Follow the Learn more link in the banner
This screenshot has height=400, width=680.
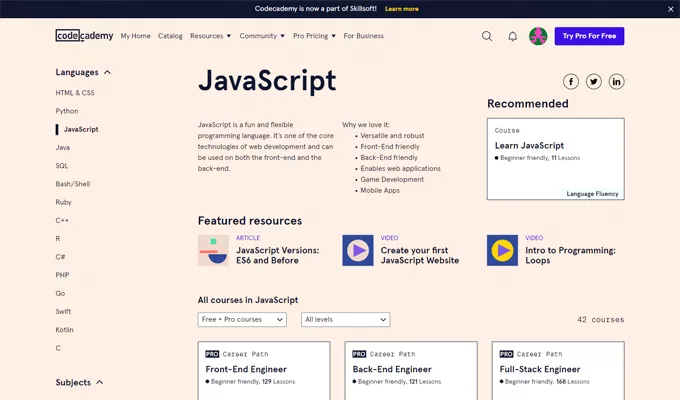(x=402, y=9)
